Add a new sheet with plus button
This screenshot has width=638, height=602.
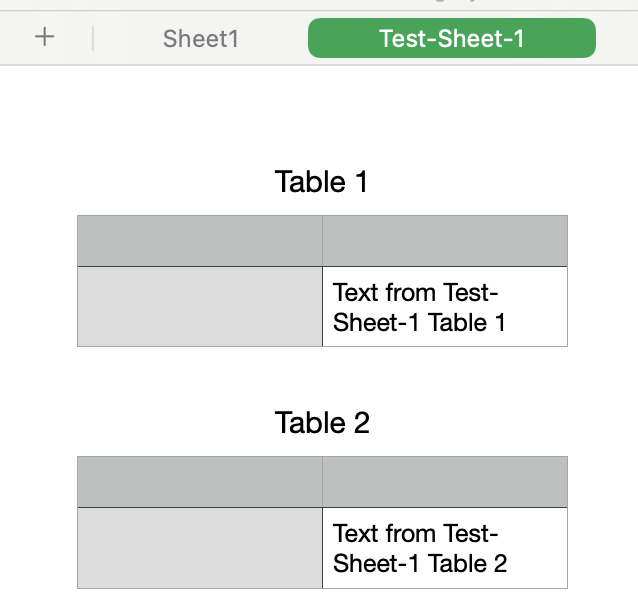[45, 38]
